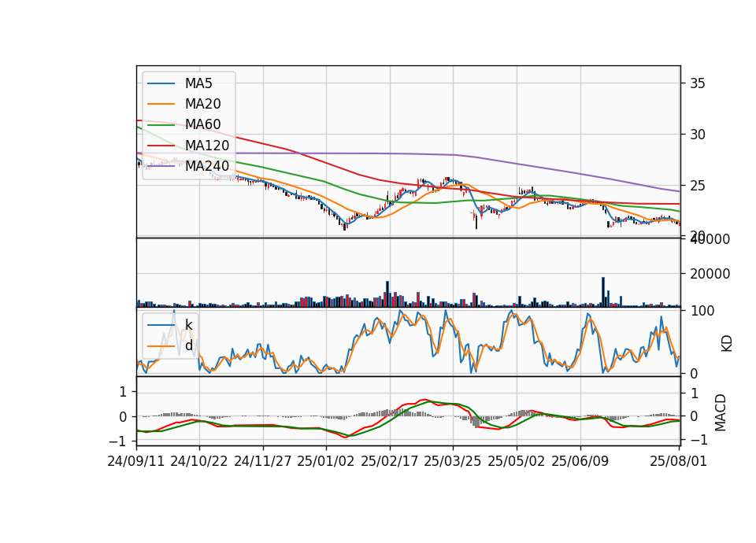Click the volume axis value 20000
Viewport: 756px width, 543px height.
(x=710, y=274)
